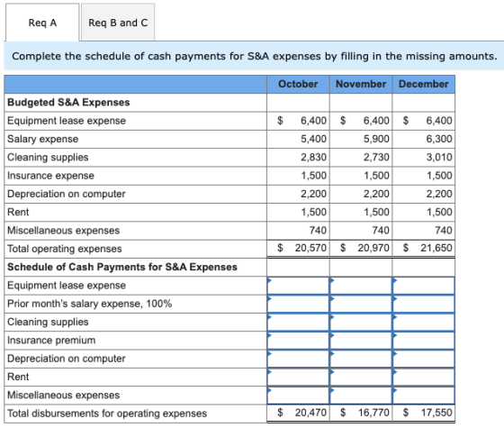This screenshot has width=504, height=428.
Task: Click November Rent payment input field
Action: (x=361, y=377)
